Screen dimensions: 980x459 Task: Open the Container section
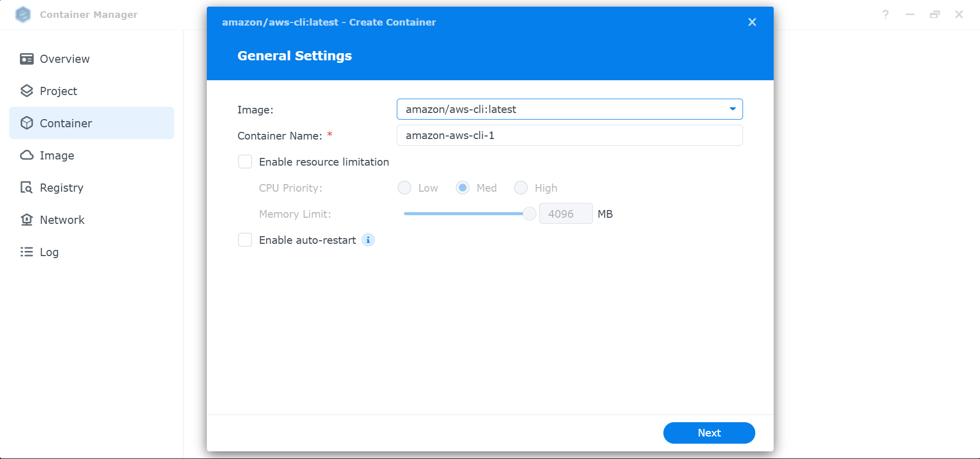tap(91, 123)
